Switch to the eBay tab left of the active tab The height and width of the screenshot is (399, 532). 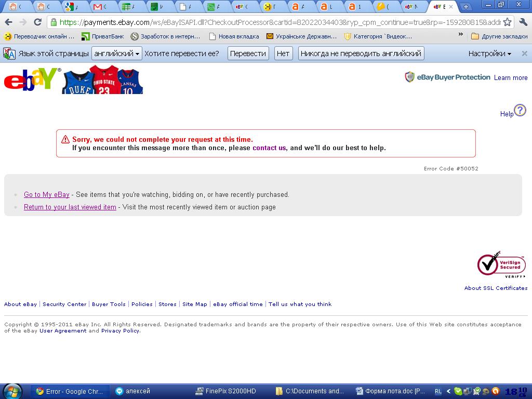tap(409, 6)
